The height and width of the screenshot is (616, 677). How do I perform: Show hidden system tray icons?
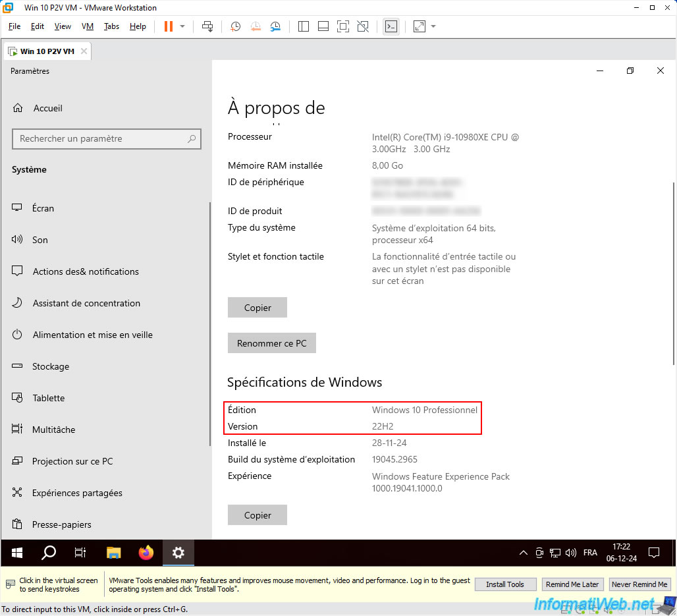(x=523, y=553)
